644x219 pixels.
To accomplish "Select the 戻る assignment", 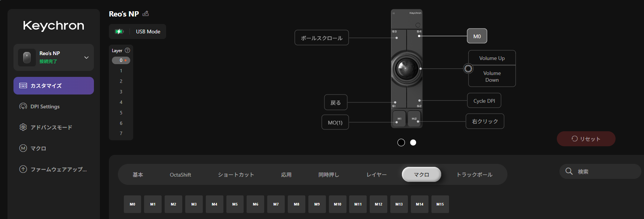I will point(336,103).
